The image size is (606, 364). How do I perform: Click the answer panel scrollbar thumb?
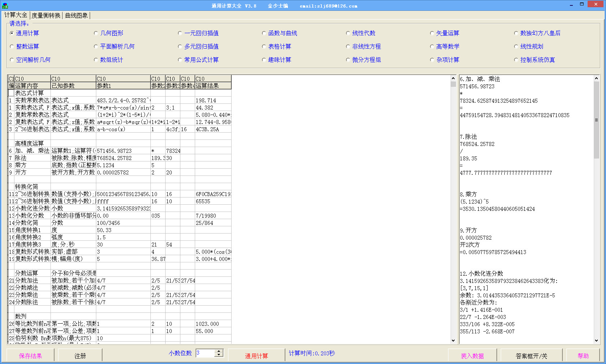click(x=596, y=120)
